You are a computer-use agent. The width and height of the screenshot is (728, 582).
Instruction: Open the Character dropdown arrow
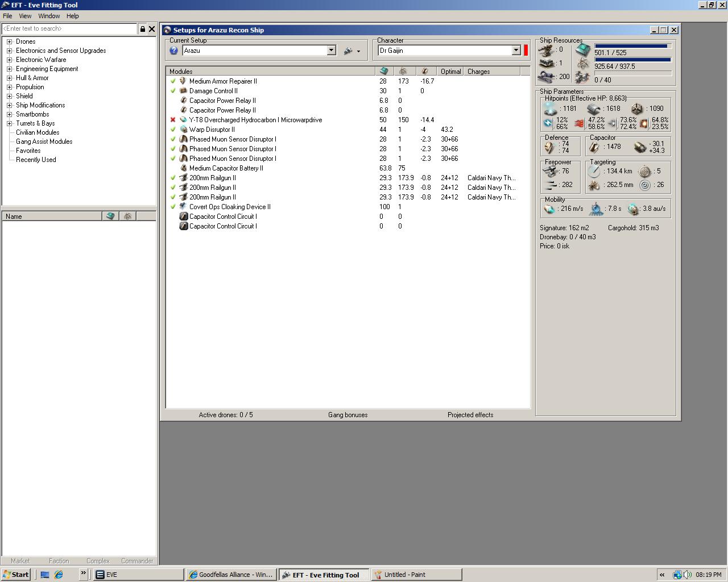[516, 51]
